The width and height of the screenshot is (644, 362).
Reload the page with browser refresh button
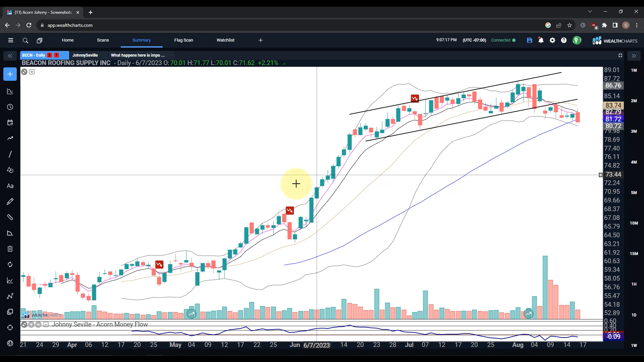tap(29, 25)
